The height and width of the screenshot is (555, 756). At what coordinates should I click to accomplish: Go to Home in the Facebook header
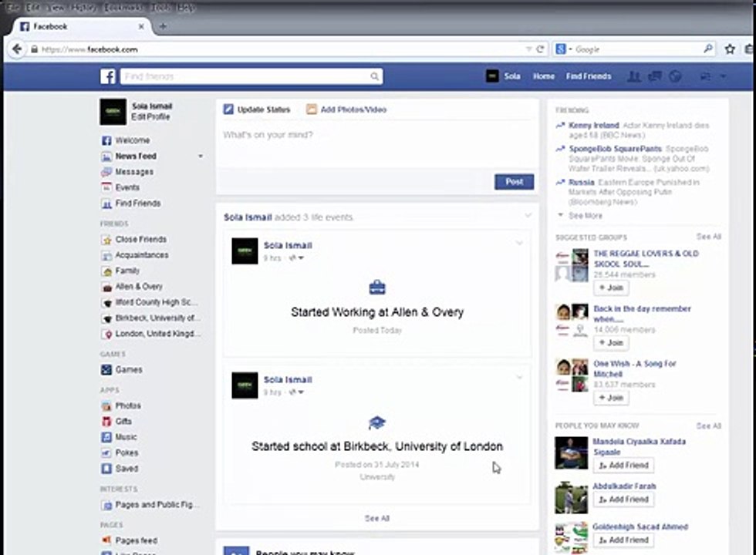click(543, 76)
